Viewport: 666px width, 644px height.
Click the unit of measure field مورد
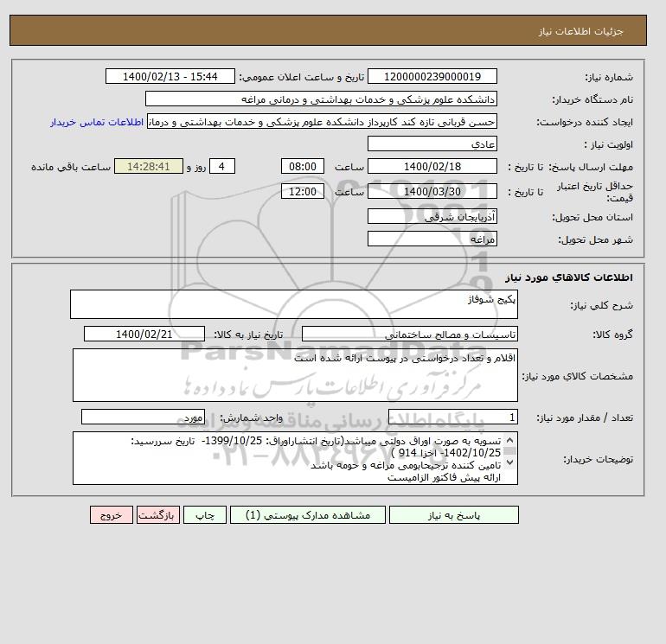pos(143,418)
